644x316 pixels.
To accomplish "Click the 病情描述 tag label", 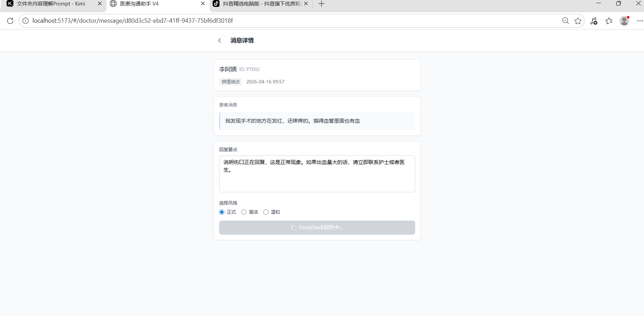I will click(231, 82).
